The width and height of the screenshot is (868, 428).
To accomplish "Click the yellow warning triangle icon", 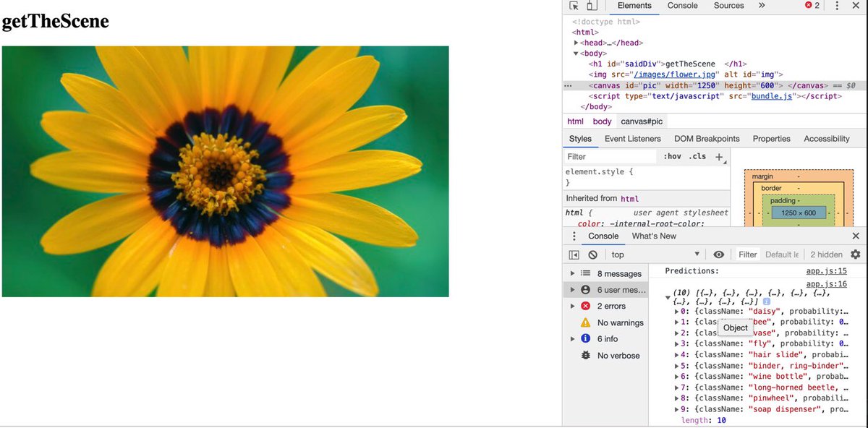I will 586,322.
